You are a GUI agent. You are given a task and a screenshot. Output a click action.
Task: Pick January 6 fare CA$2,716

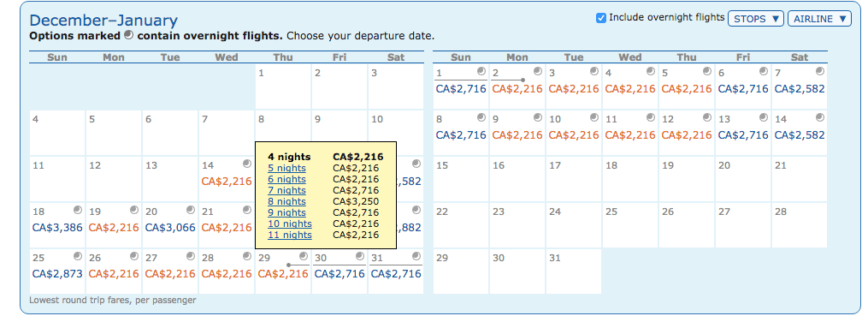coord(743,89)
